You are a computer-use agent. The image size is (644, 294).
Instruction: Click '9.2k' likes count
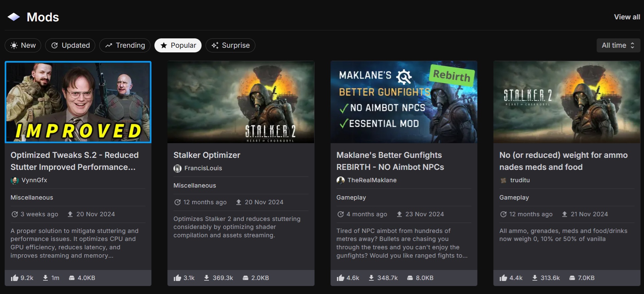point(27,278)
